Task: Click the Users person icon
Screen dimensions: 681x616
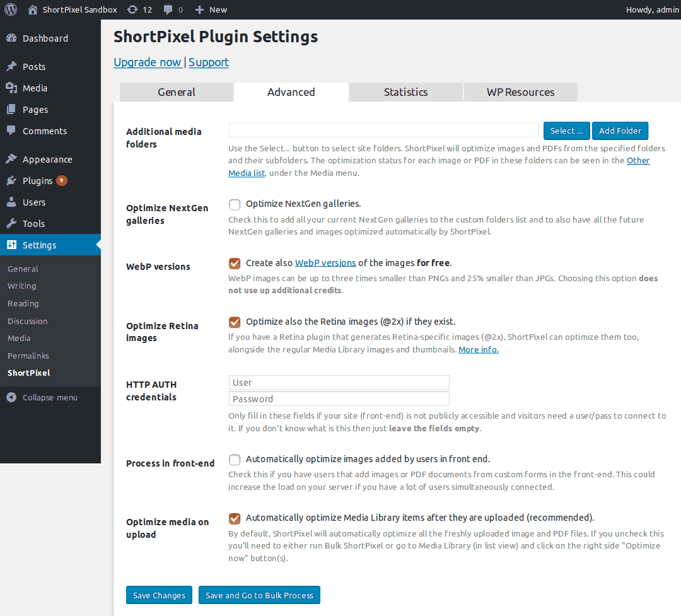Action: pyautogui.click(x=11, y=202)
